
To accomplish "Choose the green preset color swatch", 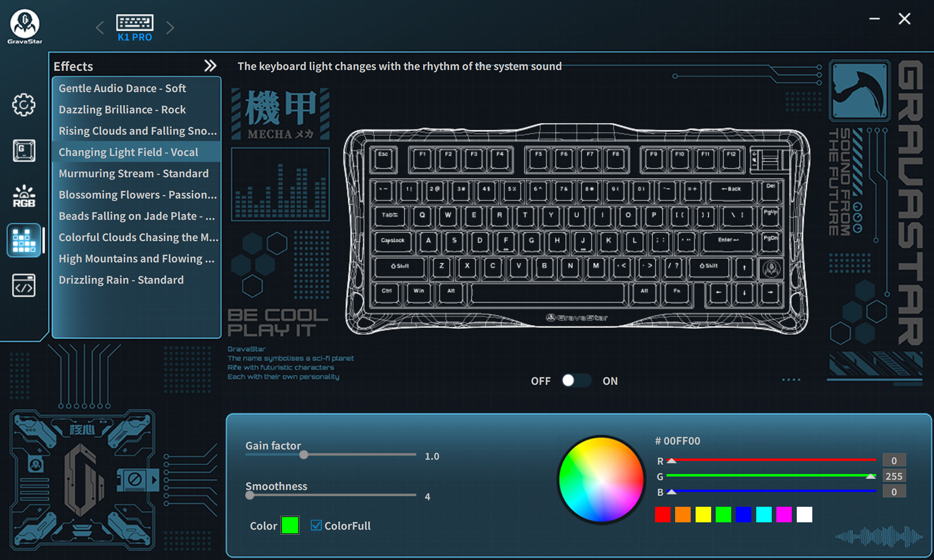I will (723, 514).
